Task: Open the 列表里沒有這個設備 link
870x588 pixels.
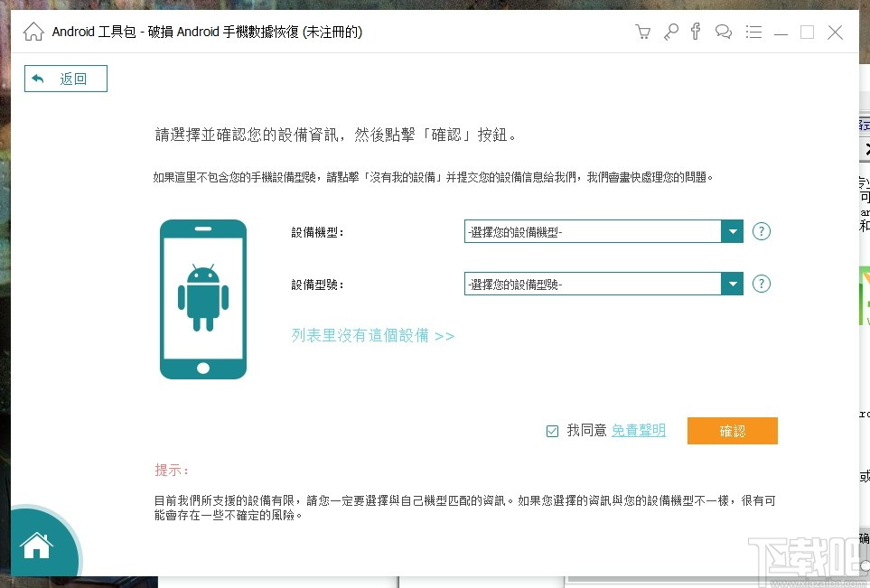Action: (373, 336)
